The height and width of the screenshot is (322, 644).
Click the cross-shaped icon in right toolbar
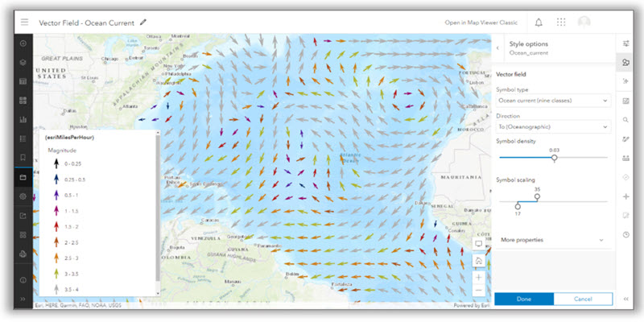point(626,196)
